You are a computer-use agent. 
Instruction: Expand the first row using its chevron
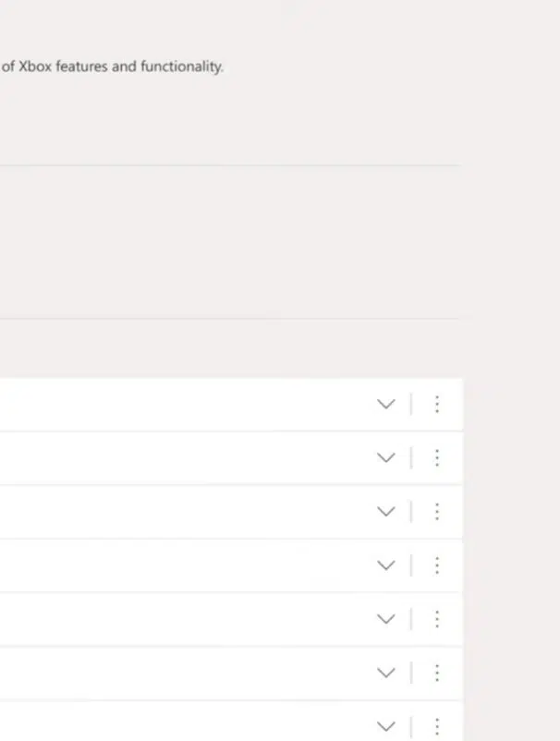[386, 404]
